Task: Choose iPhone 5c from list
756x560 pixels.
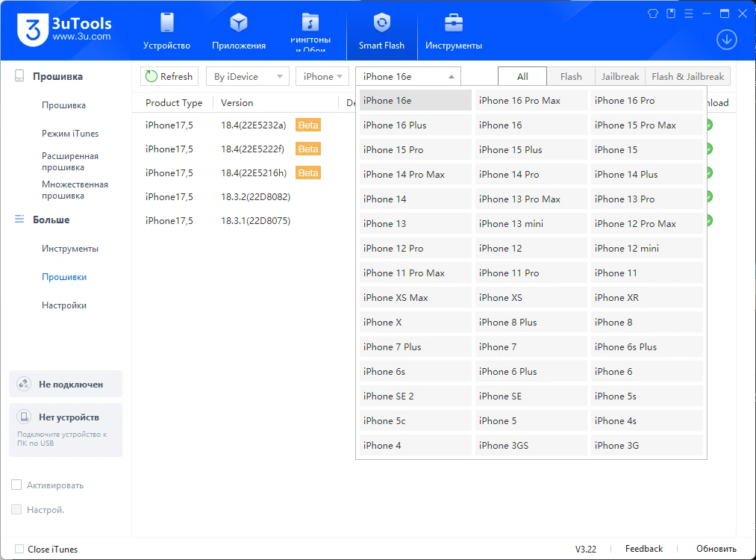Action: point(415,420)
